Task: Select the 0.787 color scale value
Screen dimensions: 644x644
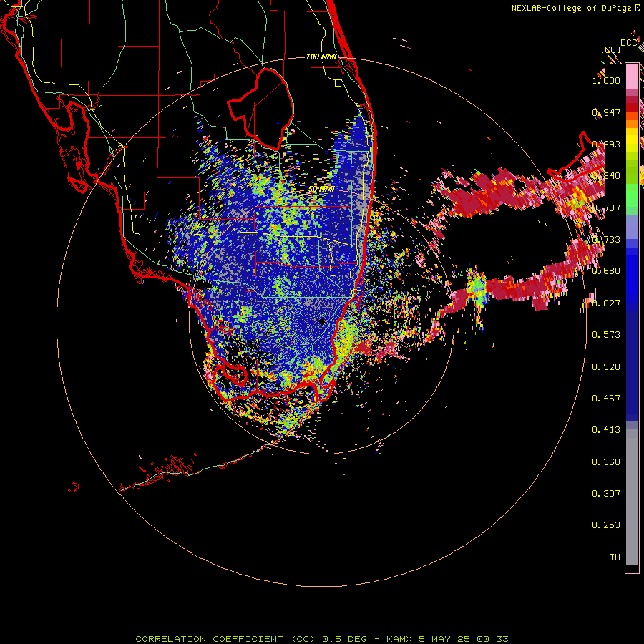Action: pos(606,208)
